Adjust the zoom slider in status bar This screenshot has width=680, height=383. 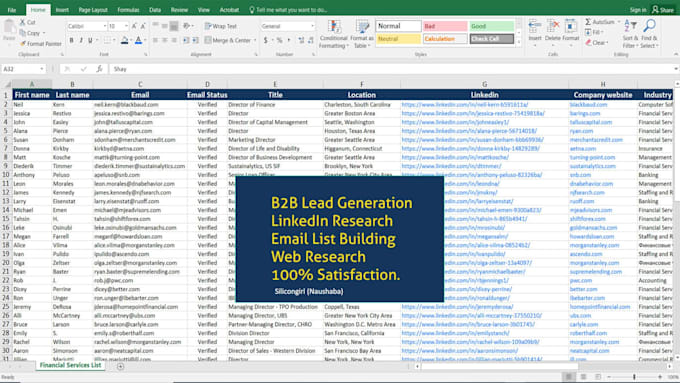[634, 377]
